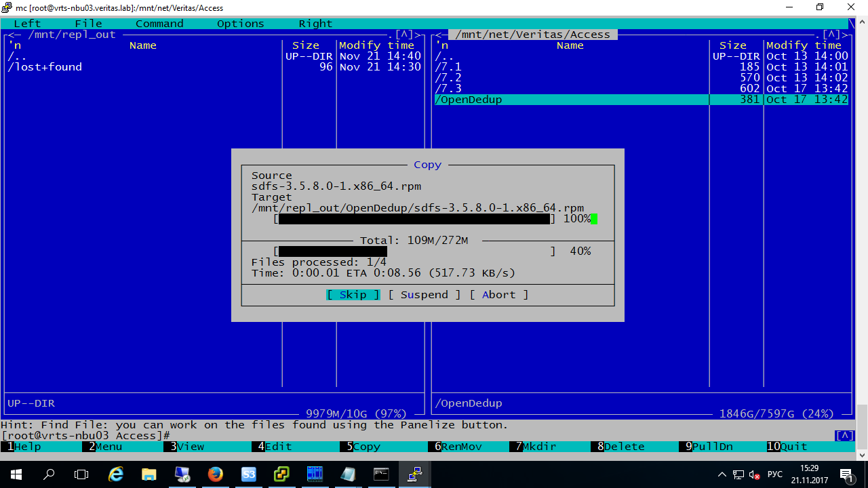Screen dimensions: 868x488
Task: Launch Firefox from the taskbar
Action: coord(216,474)
